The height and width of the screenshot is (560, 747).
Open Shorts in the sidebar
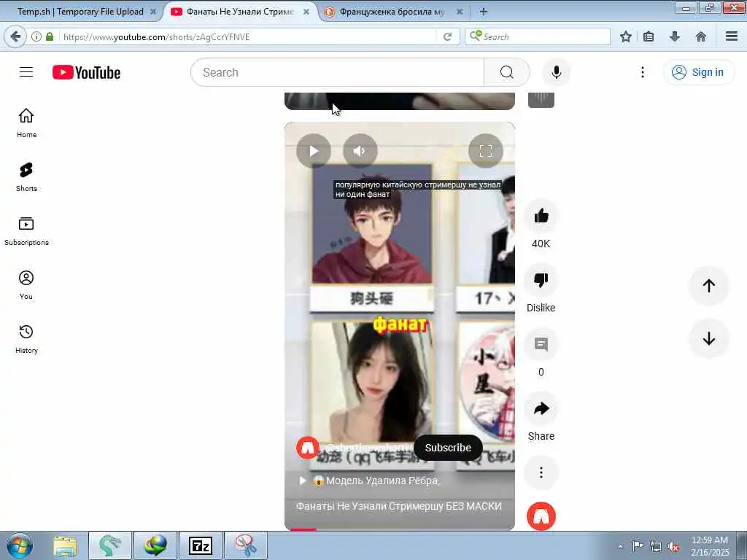[x=26, y=177]
